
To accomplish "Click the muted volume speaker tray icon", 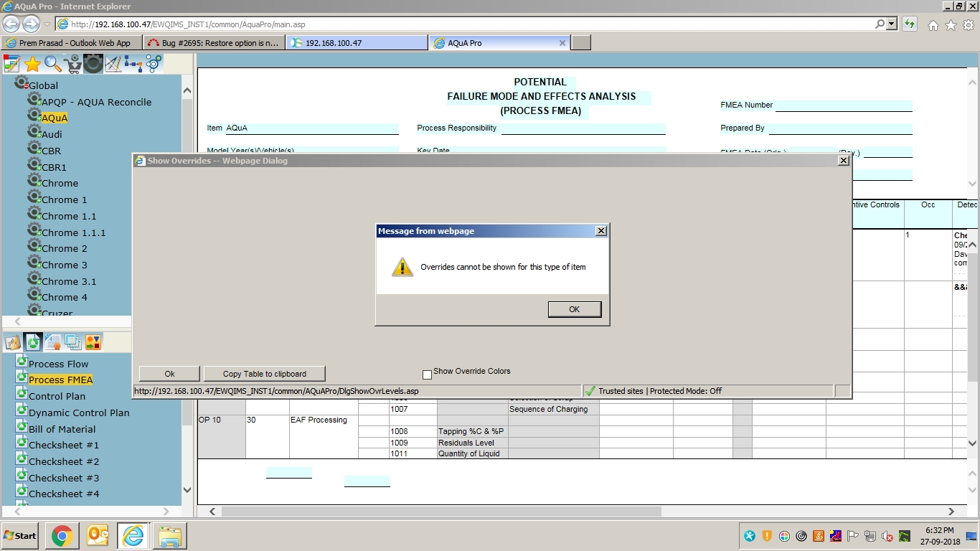I will coord(887,536).
